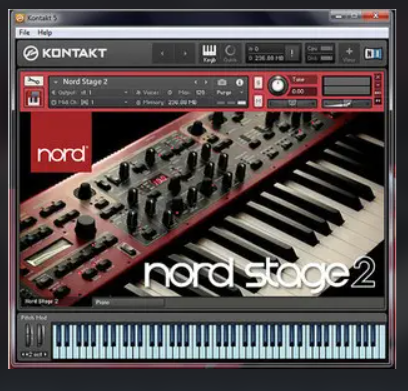This screenshot has height=391, width=408.
Task: Remove instrument with the small X button
Action: tap(378, 77)
